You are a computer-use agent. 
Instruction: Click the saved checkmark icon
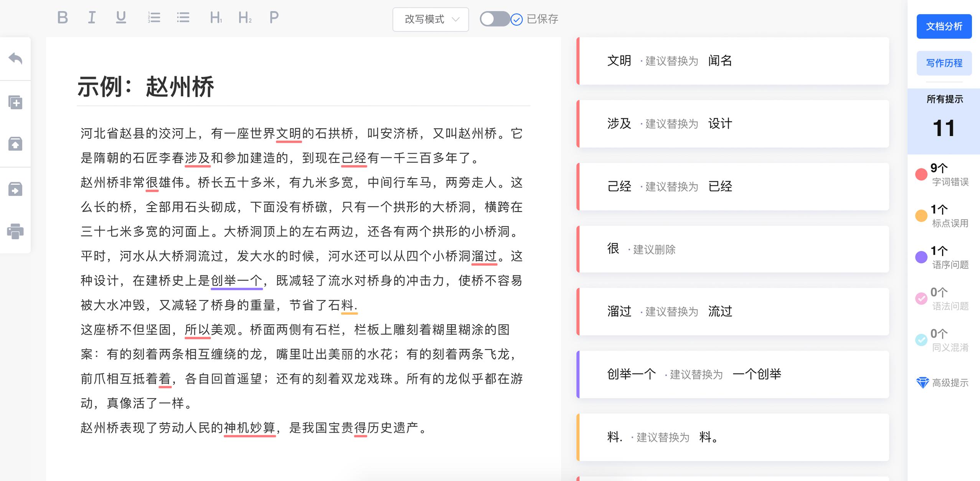tap(516, 20)
